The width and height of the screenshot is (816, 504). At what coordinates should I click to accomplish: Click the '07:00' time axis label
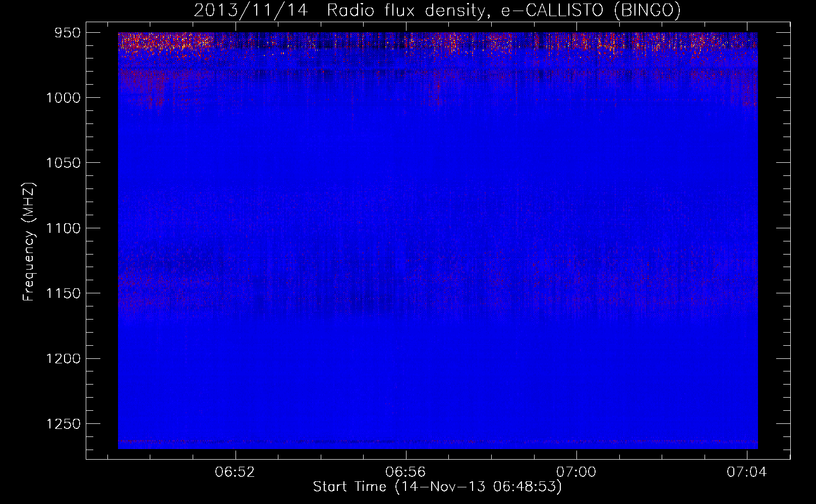tap(576, 472)
